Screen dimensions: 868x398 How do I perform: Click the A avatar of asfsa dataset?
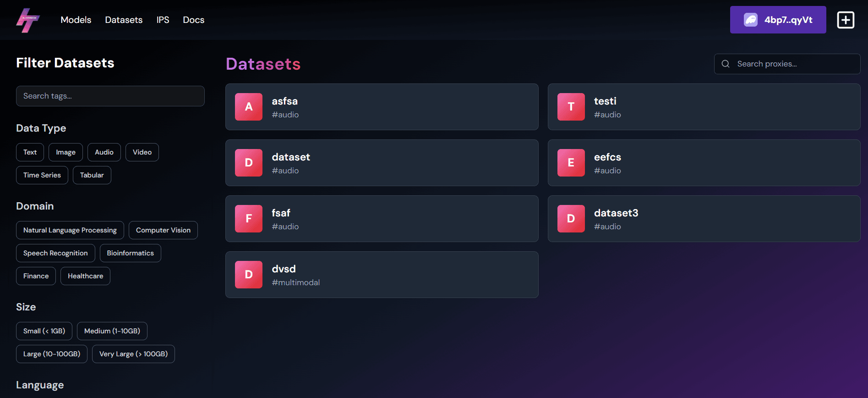(249, 107)
